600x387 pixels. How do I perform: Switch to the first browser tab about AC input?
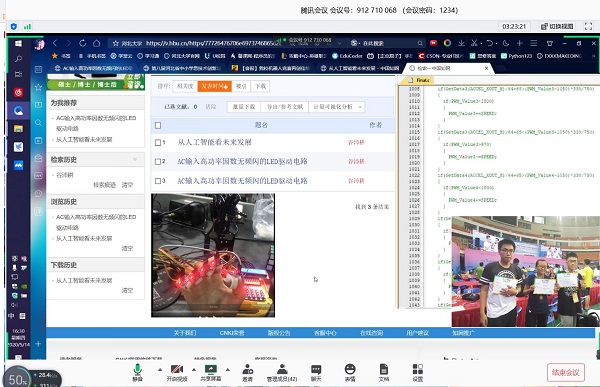coord(94,68)
